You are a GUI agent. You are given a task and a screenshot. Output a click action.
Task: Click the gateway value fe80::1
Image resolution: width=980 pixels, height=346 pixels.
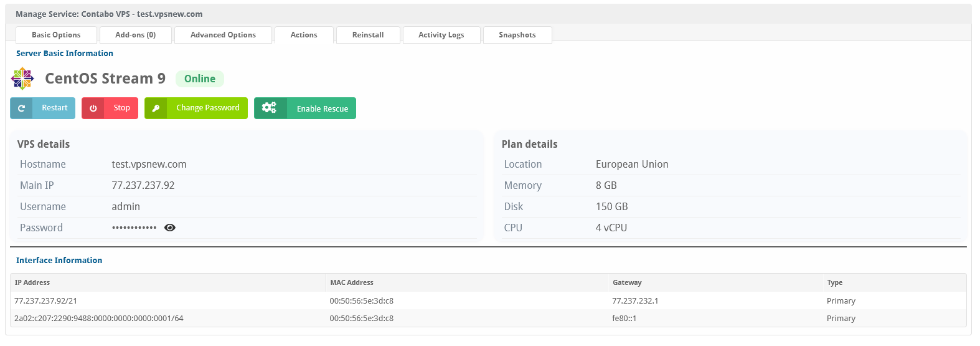624,319
